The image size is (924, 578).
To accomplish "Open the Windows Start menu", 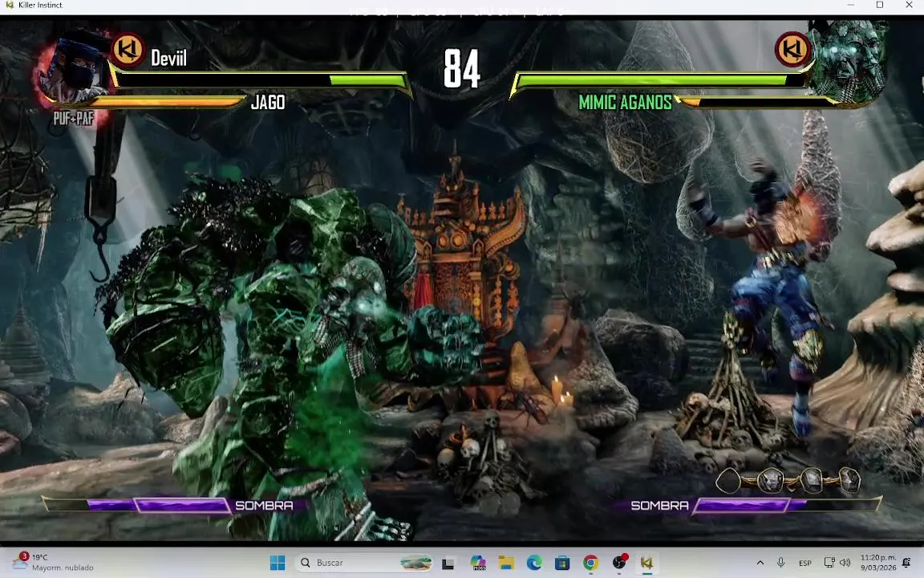I will 278,563.
